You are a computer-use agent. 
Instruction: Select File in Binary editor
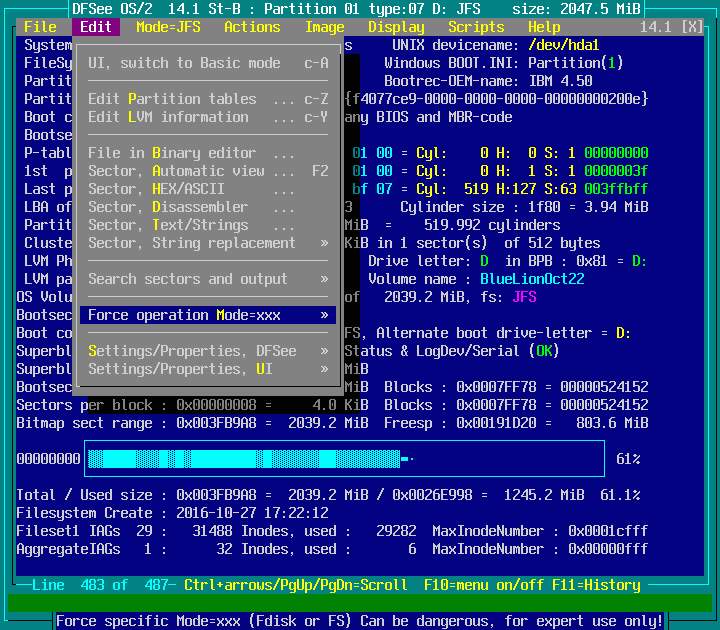tap(208, 153)
